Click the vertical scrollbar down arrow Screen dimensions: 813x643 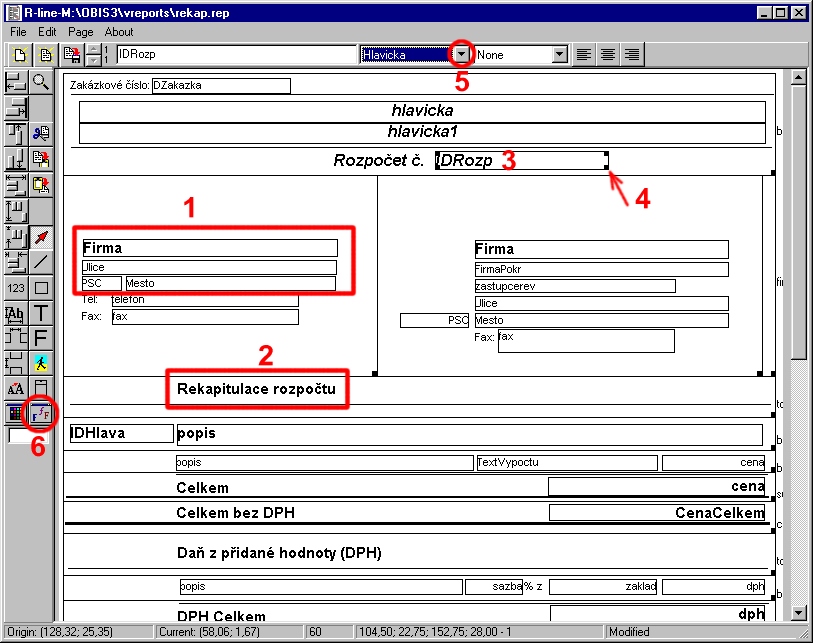[x=798, y=612]
